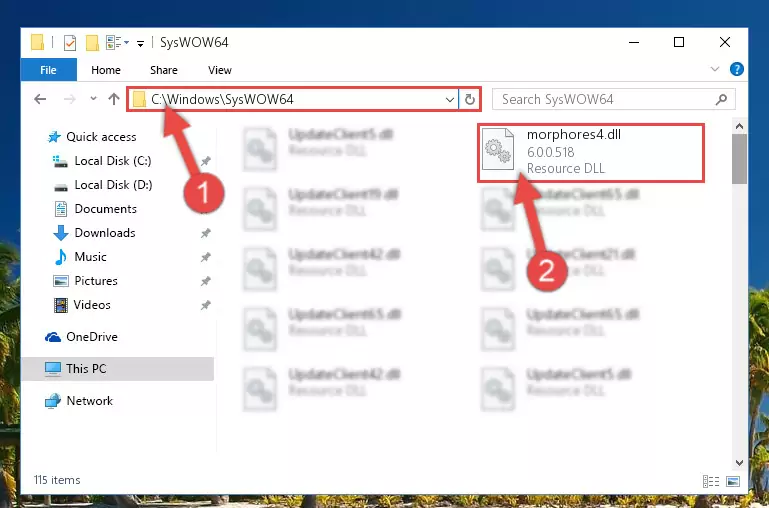This screenshot has height=508, width=769.
Task: Click the morphores4.dll gear file icon
Action: 497,150
